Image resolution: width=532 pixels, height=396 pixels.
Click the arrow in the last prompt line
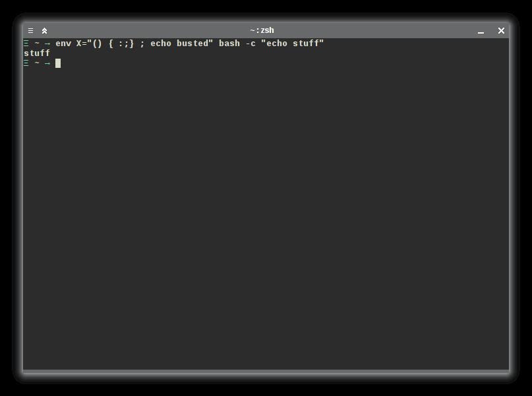(x=47, y=64)
